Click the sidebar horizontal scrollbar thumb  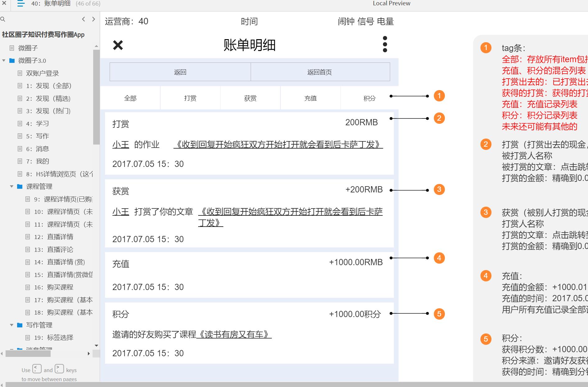pos(28,354)
